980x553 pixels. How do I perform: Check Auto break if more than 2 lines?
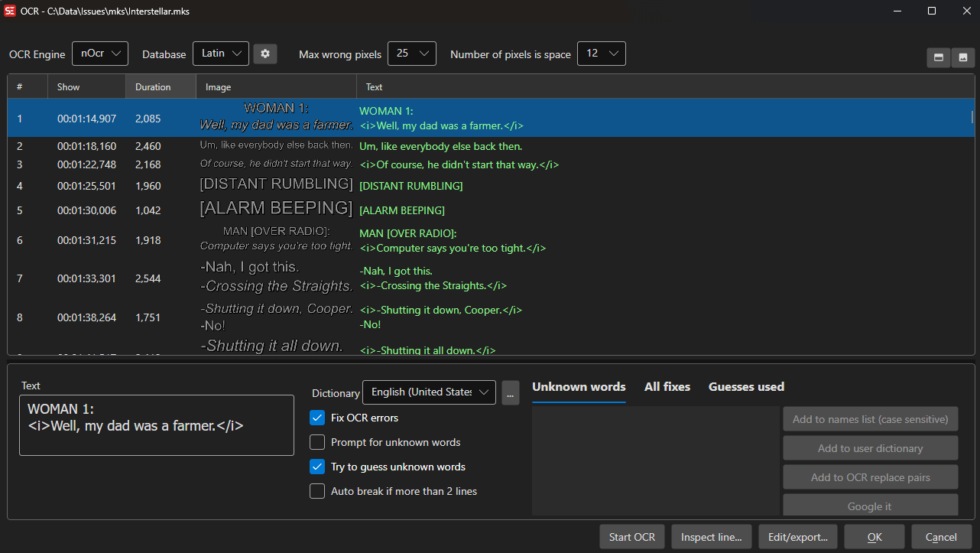pos(317,491)
